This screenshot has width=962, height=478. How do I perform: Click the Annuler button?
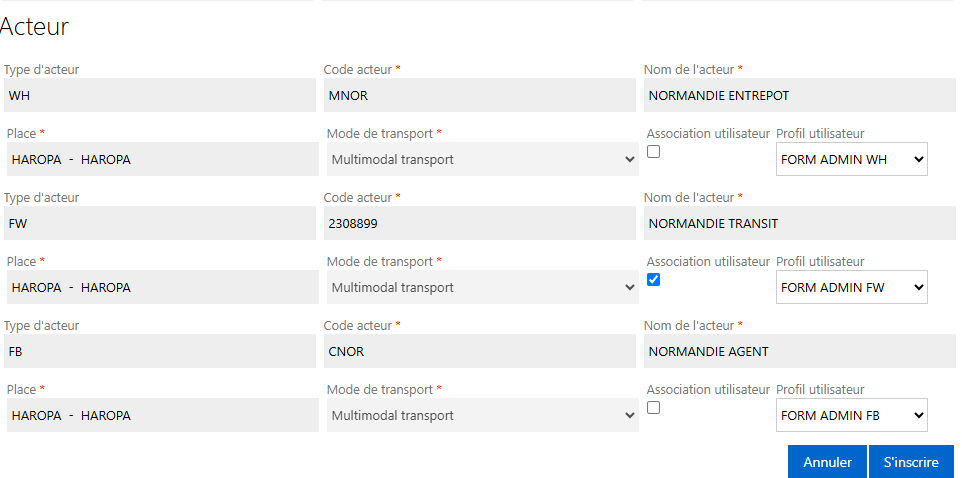coord(828,462)
